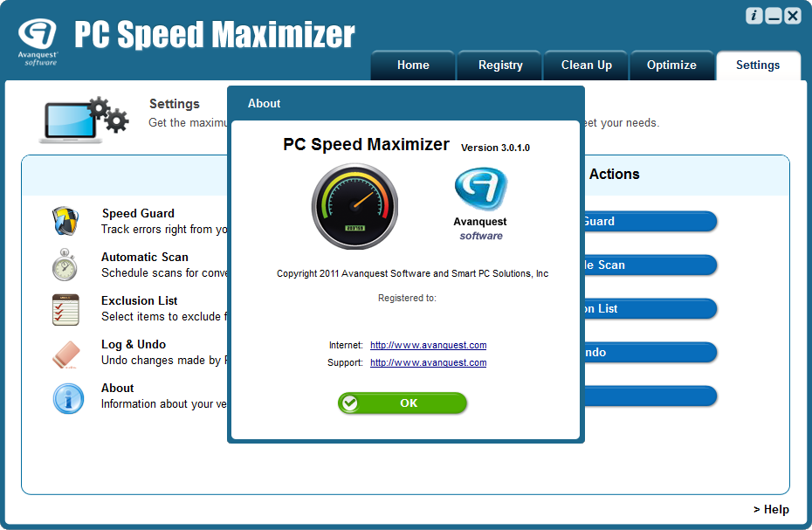The height and width of the screenshot is (530, 812).
Task: Click the Version 3.0.1.0 text
Action: (495, 148)
